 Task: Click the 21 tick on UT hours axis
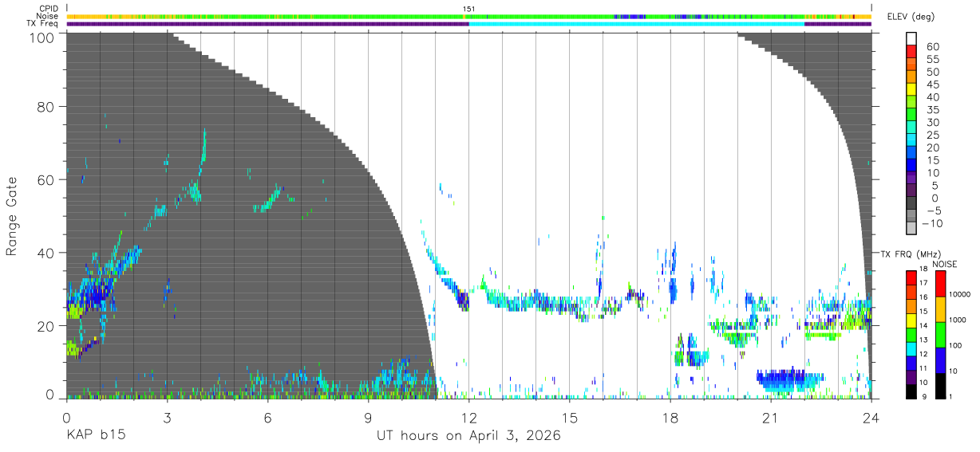pos(770,417)
